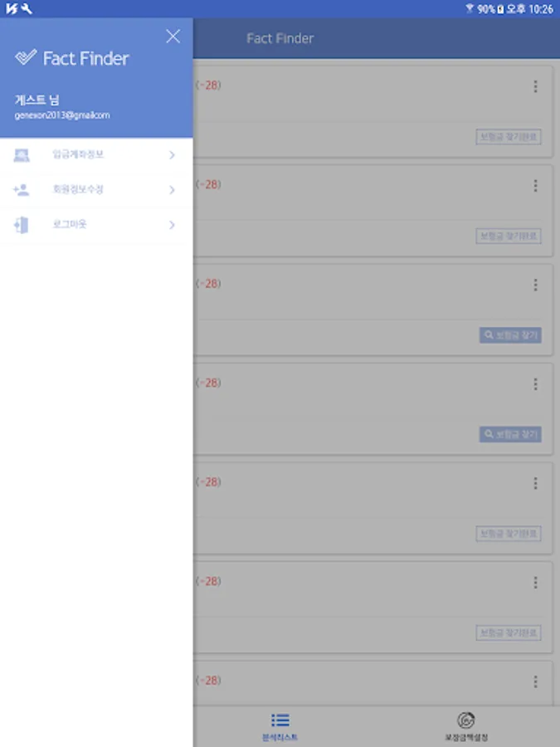Click the laptop icon beside 입금계좌정보

tap(22, 155)
